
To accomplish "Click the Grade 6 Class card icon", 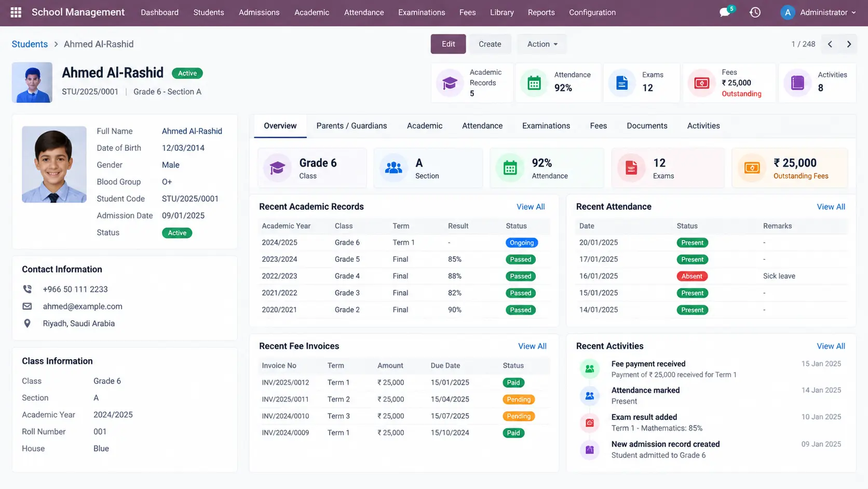I will pyautogui.click(x=277, y=168).
